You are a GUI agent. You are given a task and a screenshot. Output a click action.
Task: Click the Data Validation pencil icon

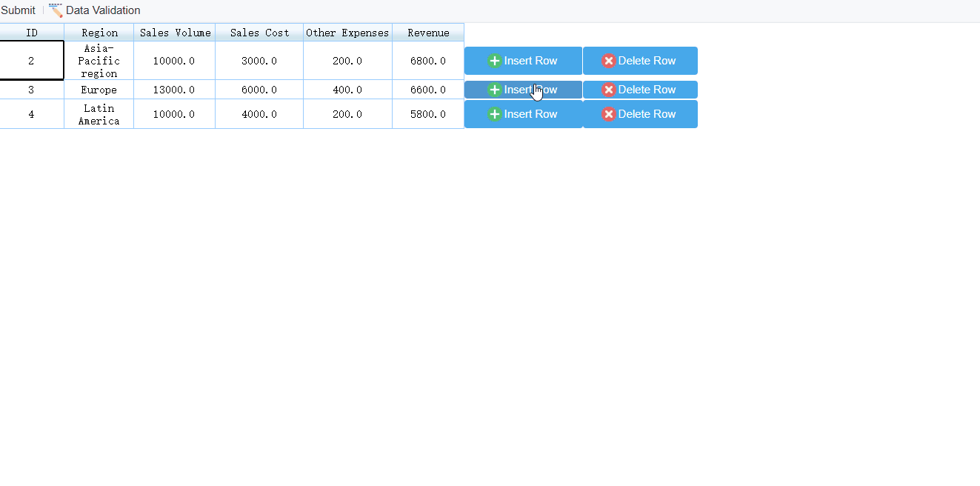click(x=54, y=10)
